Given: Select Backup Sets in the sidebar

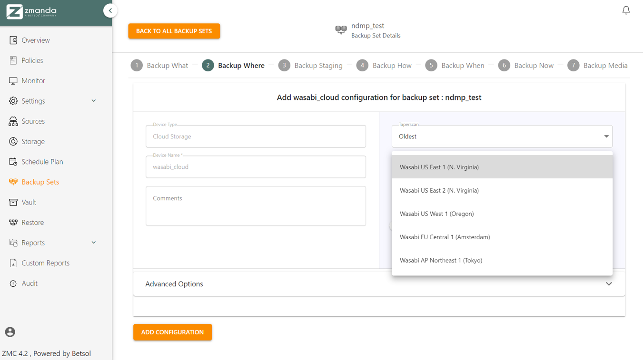Looking at the screenshot, I should click(40, 182).
